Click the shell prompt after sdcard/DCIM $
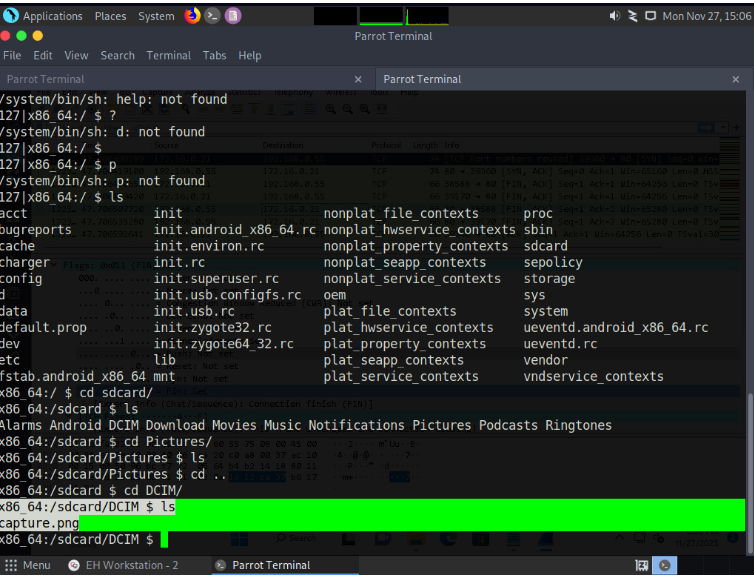The image size is (754, 576). pyautogui.click(x=164, y=540)
